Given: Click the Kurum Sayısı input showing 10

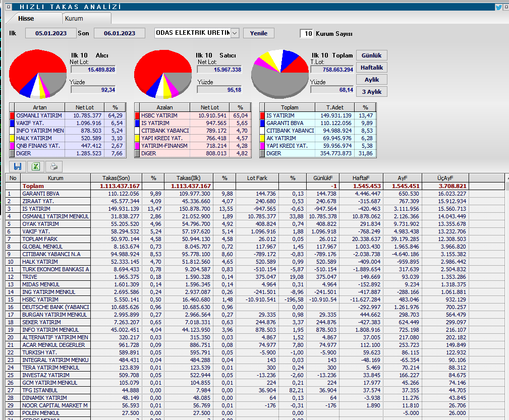Looking at the screenshot, I should 307,33.
